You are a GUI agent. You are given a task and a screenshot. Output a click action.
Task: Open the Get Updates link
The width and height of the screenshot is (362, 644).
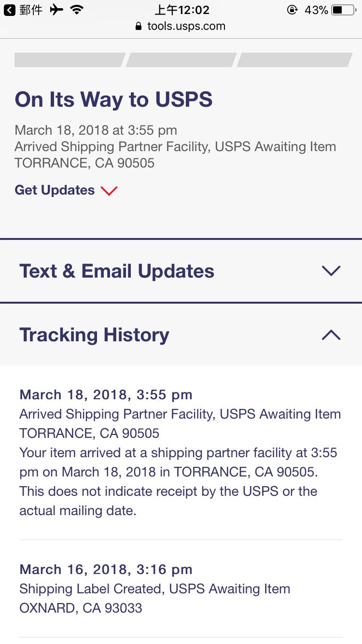pyautogui.click(x=55, y=190)
